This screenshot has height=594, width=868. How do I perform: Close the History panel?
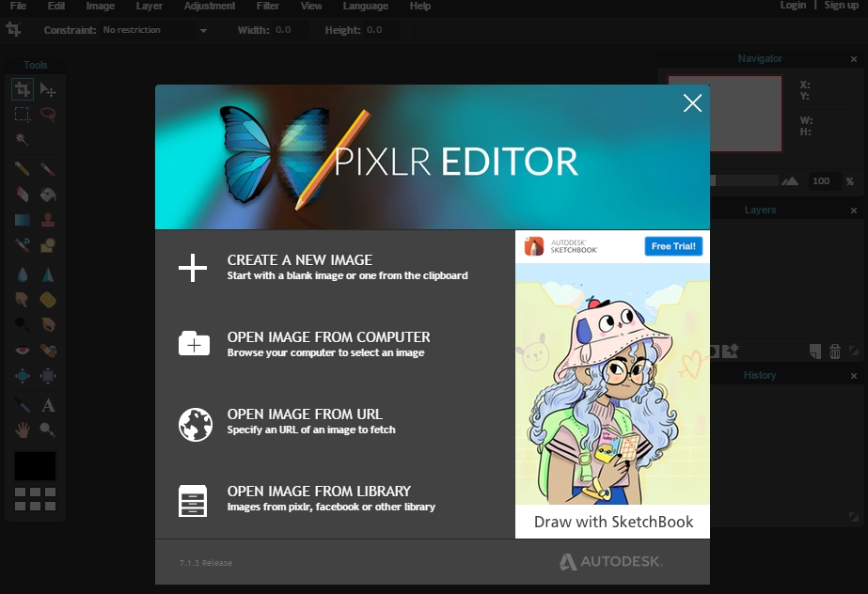tap(854, 376)
